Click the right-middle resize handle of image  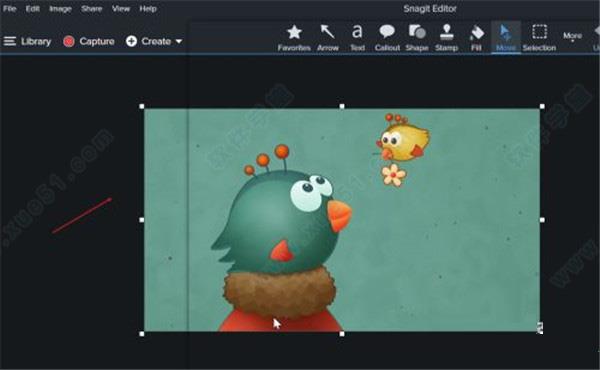[x=542, y=220]
